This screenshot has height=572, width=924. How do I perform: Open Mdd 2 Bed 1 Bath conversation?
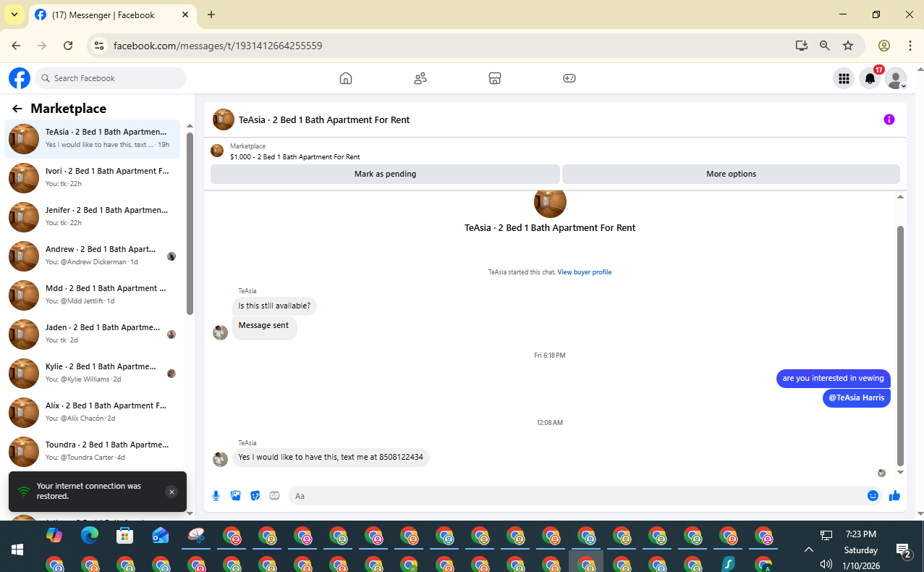[93, 295]
